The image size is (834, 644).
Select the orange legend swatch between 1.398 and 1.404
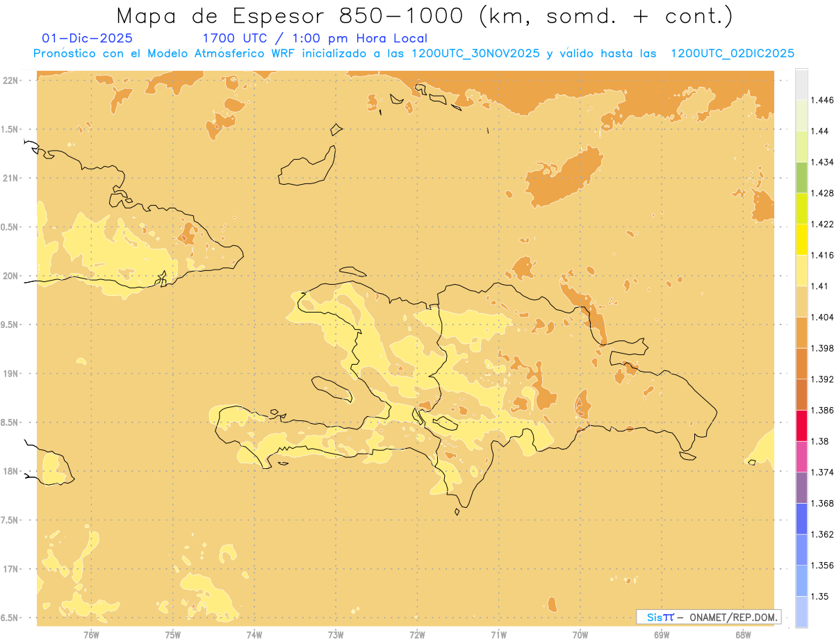[801, 332]
